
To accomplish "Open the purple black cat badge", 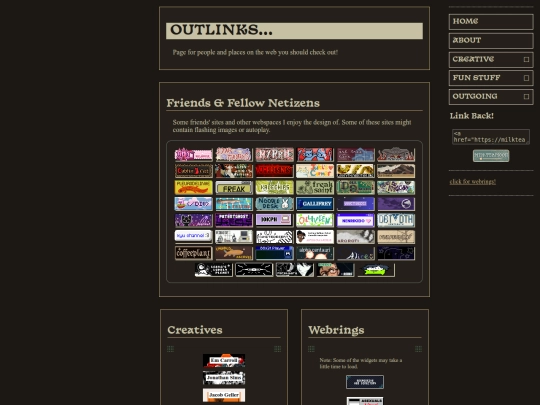I will click(194, 220).
